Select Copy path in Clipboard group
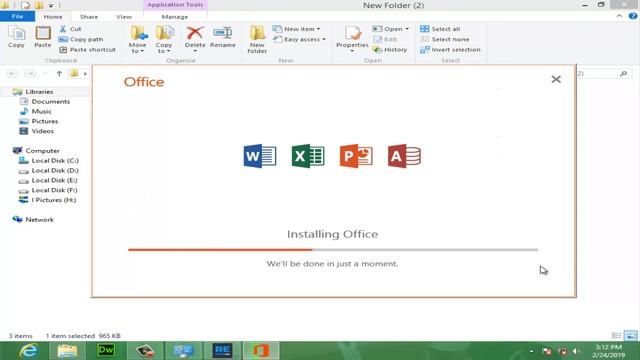Image resolution: width=640 pixels, height=360 pixels. [81, 39]
